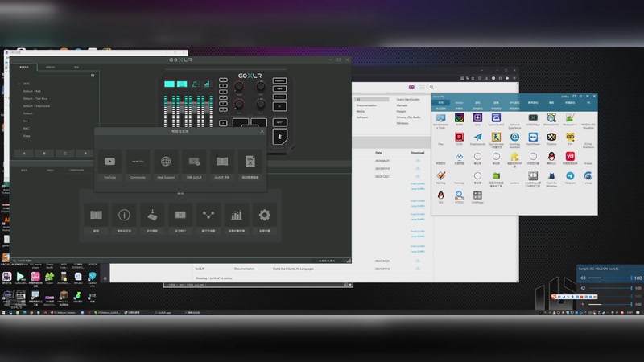Open the Community help tile

(x=138, y=165)
